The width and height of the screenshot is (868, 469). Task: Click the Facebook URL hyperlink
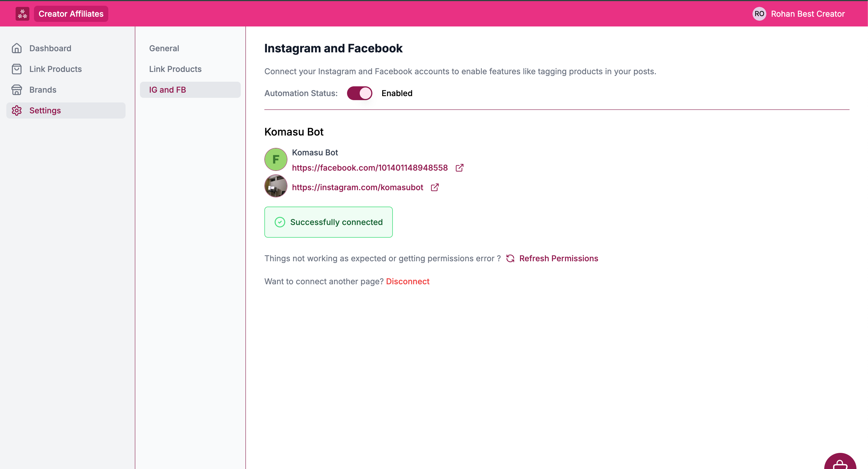coord(370,167)
